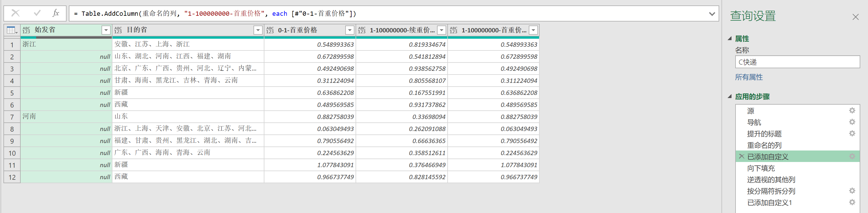Select the 按分隔符拆分列 applied step
This screenshot has width=868, height=213.
pyautogui.click(x=797, y=191)
